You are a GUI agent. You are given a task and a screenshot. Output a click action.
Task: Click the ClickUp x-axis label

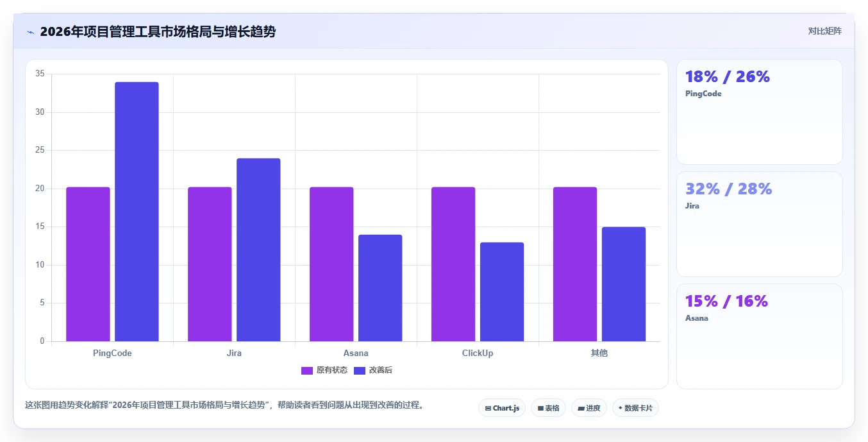tap(478, 353)
